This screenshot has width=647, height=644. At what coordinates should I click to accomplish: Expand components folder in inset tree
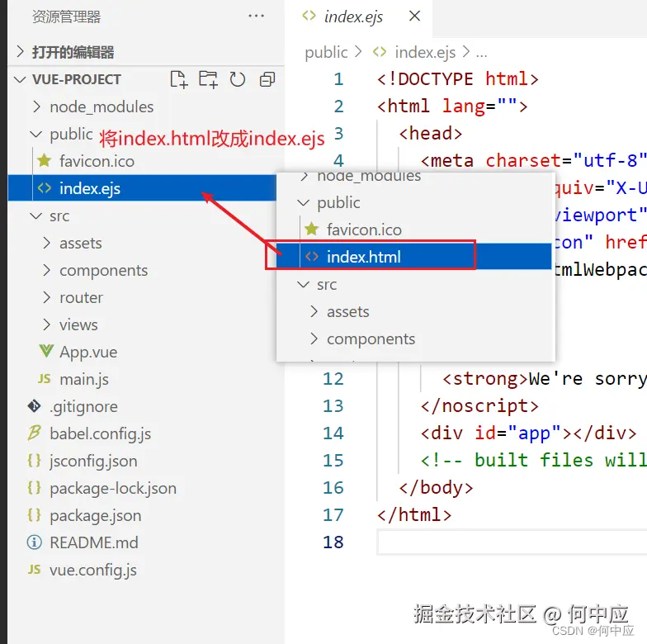[x=314, y=339]
